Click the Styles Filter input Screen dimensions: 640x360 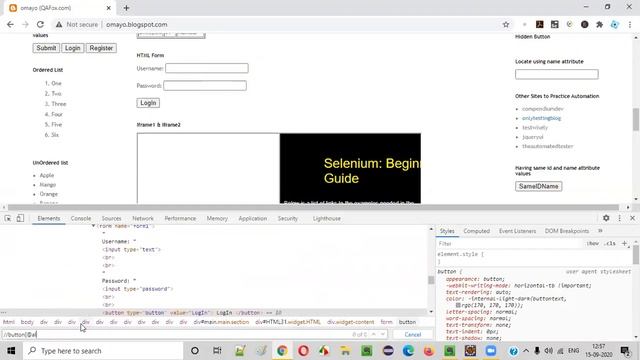510,243
